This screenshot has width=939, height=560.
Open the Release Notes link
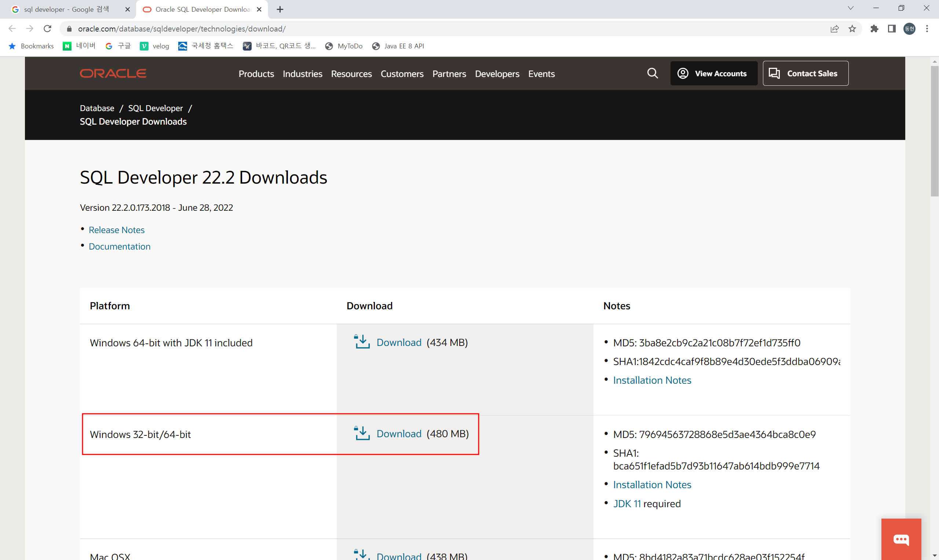tap(116, 230)
